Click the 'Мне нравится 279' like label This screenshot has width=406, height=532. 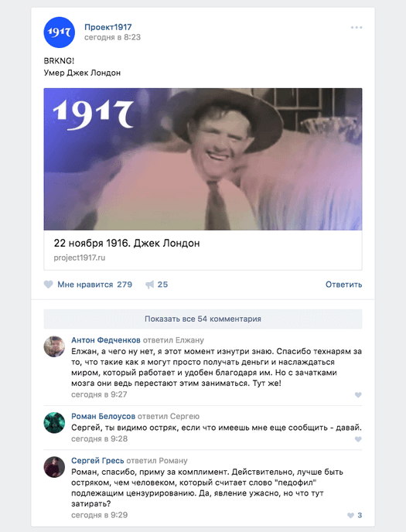tap(94, 285)
